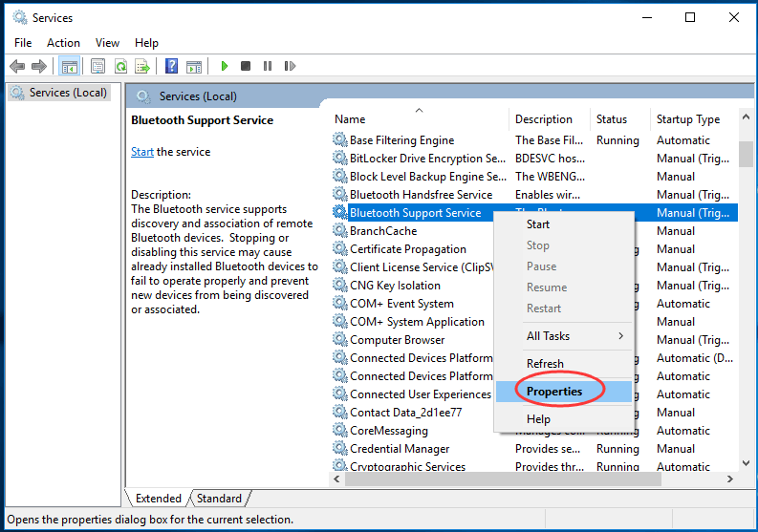Expand the All Tasks submenu arrow
Image resolution: width=758 pixels, height=532 pixels.
click(x=620, y=336)
